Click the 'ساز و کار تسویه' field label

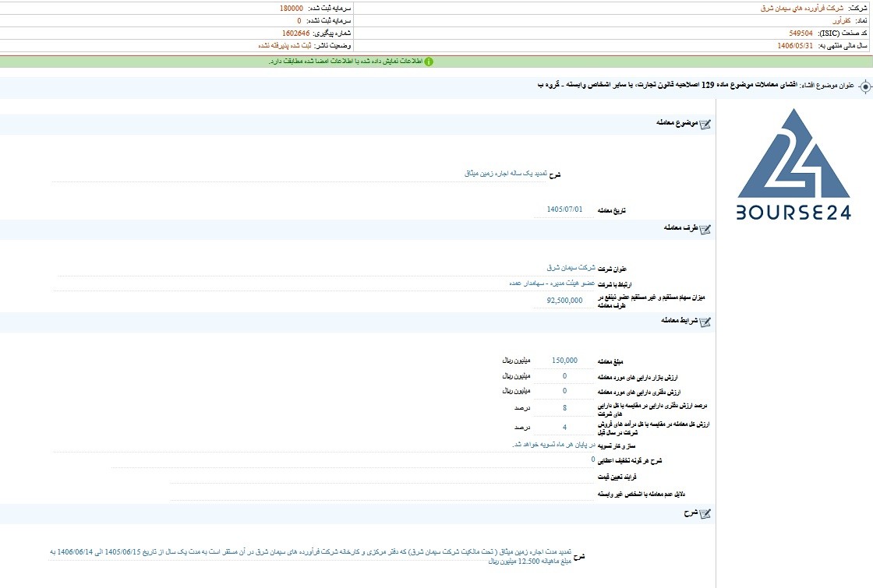(617, 446)
